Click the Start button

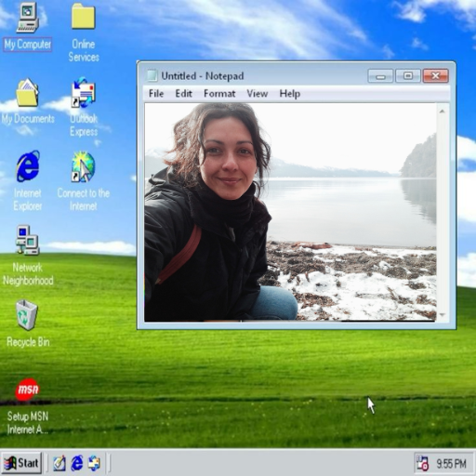[x=21, y=463]
